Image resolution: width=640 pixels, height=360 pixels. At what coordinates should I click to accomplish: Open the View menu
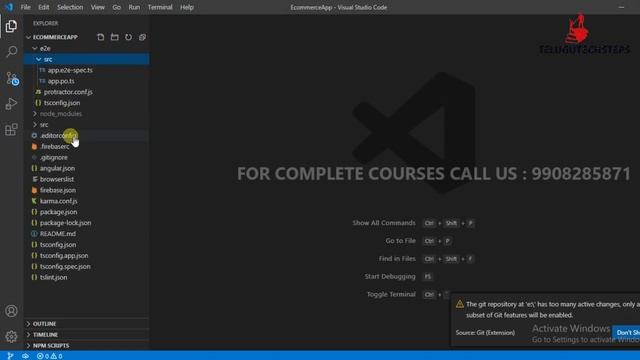(98, 7)
